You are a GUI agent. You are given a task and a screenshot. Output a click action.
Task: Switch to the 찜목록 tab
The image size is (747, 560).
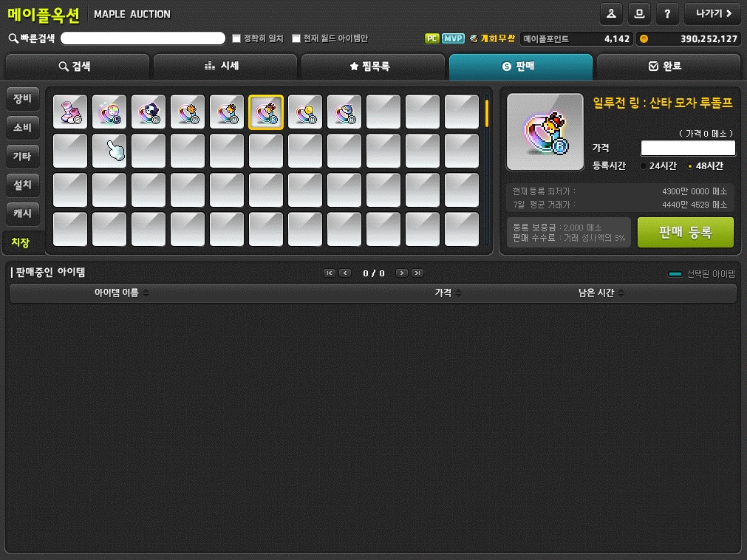point(372,66)
